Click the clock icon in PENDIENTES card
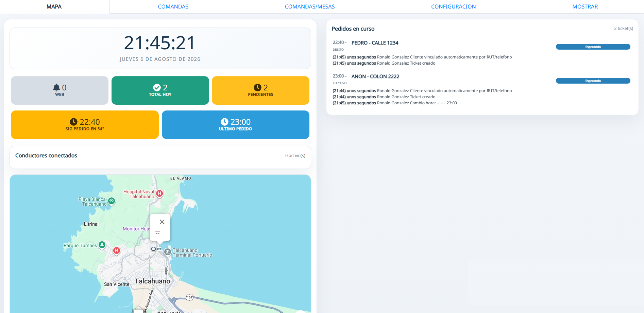Image resolution: width=644 pixels, height=313 pixels. 257,87
